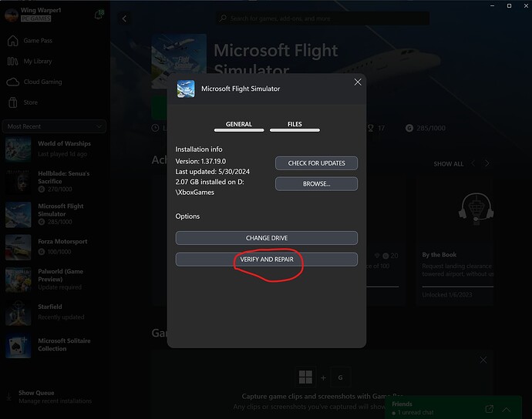Image resolution: width=532 pixels, height=419 pixels.
Task: Click the By the Book achievement title
Action: (x=439, y=255)
